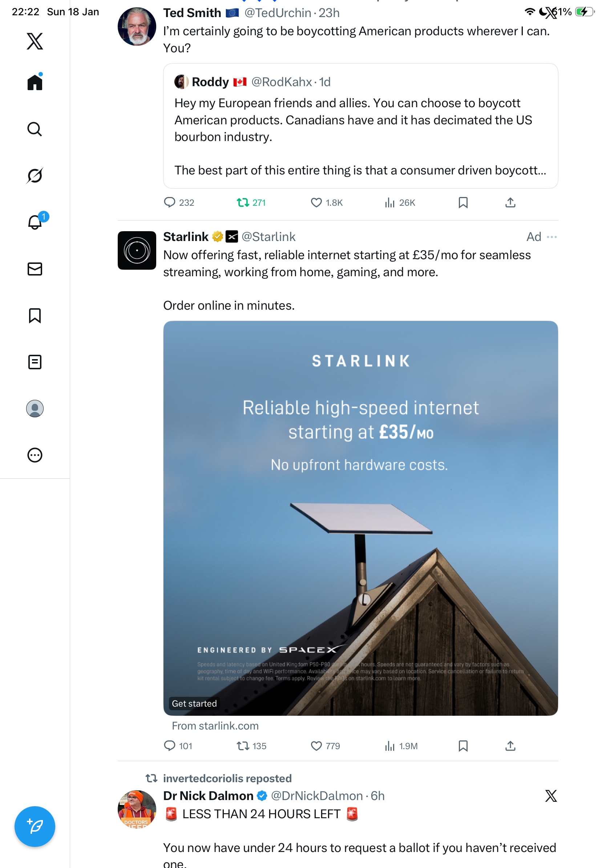The image size is (606, 868).
Task: Open Messages envelope in sidebar
Action: (35, 269)
